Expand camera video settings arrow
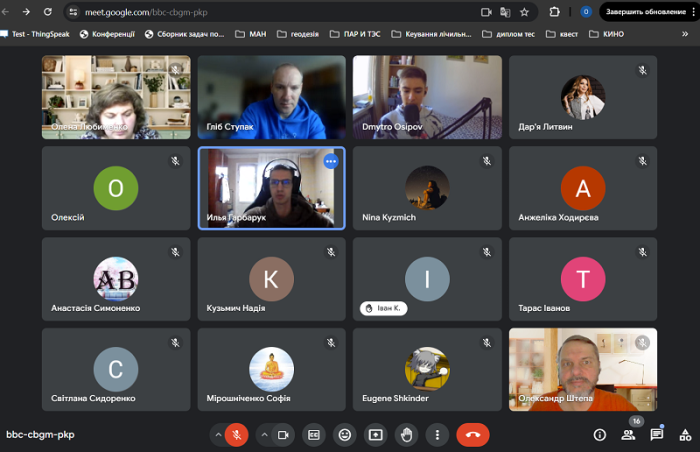 click(x=264, y=435)
